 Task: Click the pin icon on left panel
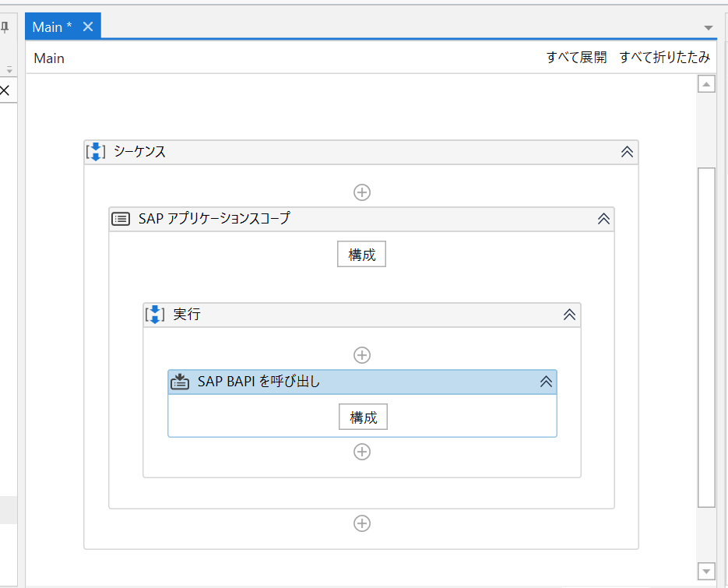5,27
